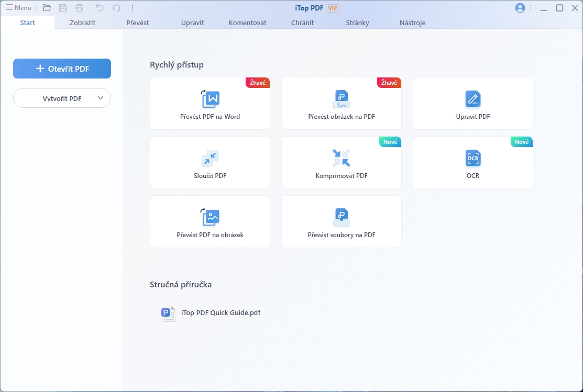This screenshot has height=392, width=583.
Task: Click the VIP badge next to title
Action: click(333, 8)
